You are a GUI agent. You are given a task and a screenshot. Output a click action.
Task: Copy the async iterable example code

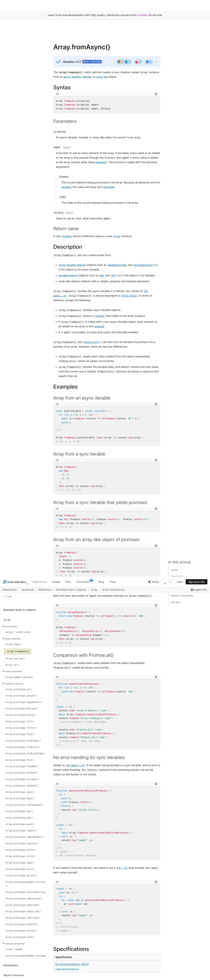(x=156, y=404)
